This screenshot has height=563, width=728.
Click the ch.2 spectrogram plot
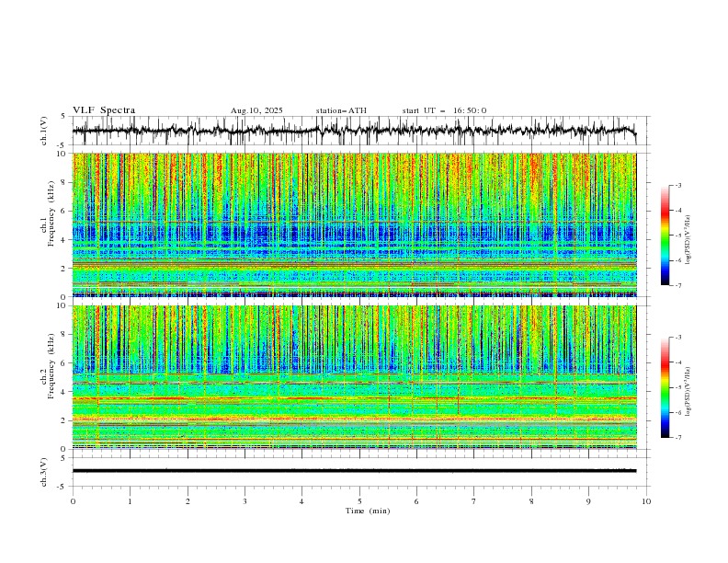tap(354, 377)
